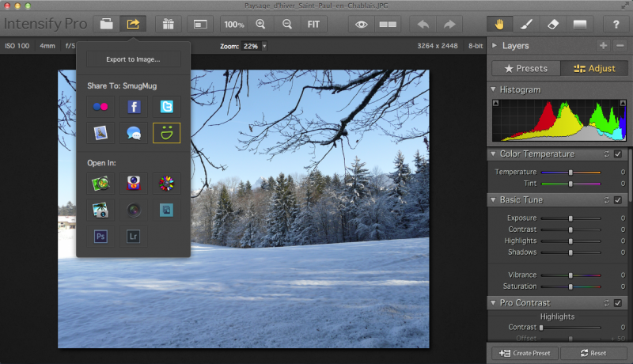Open in Focus butterfly magnifier icon
This screenshot has height=364, width=633.
[x=100, y=184]
